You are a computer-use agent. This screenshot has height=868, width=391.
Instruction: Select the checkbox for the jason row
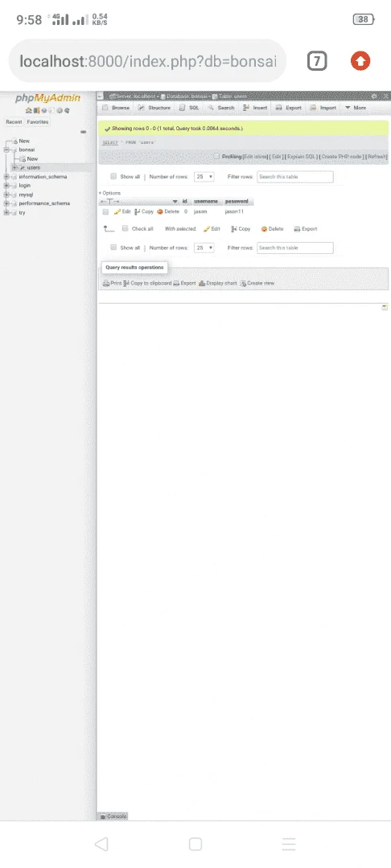pyautogui.click(x=105, y=211)
